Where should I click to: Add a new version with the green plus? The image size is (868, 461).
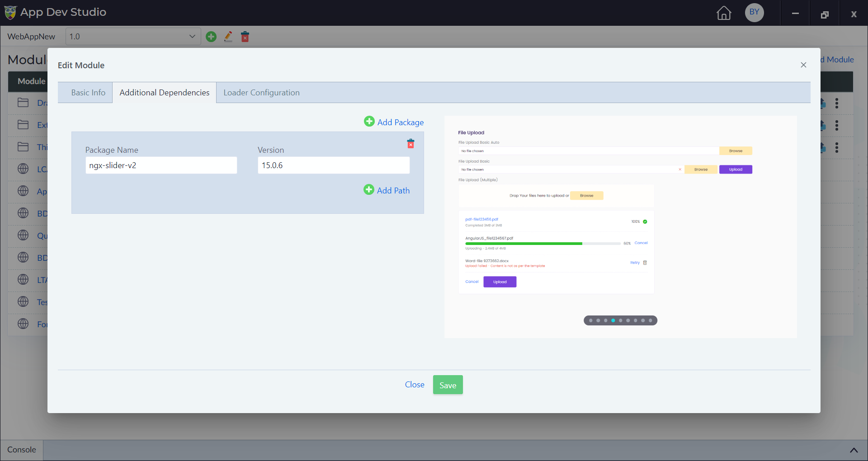coord(211,37)
